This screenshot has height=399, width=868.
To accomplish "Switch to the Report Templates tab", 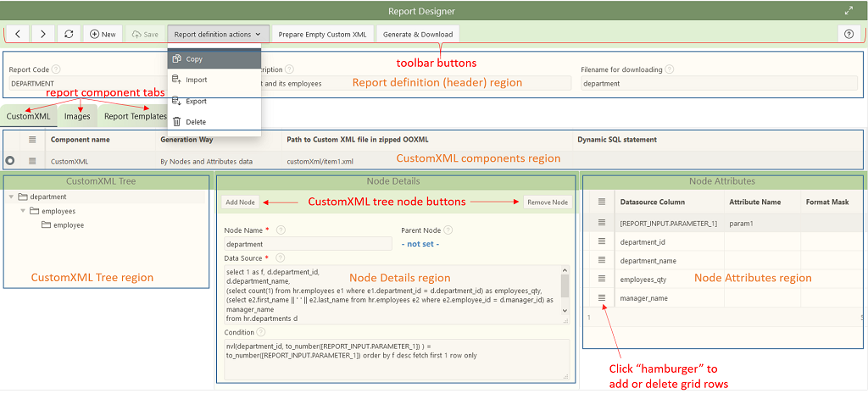I will pos(135,116).
